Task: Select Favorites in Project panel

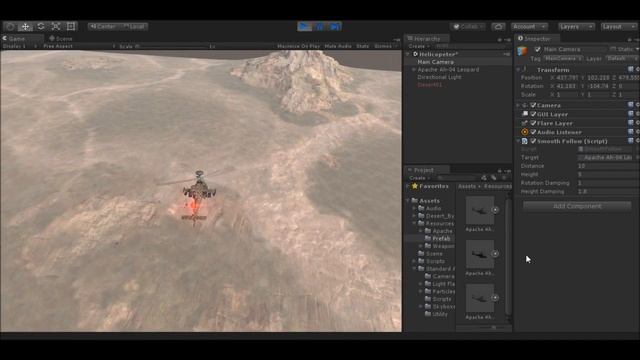Action: (430, 186)
